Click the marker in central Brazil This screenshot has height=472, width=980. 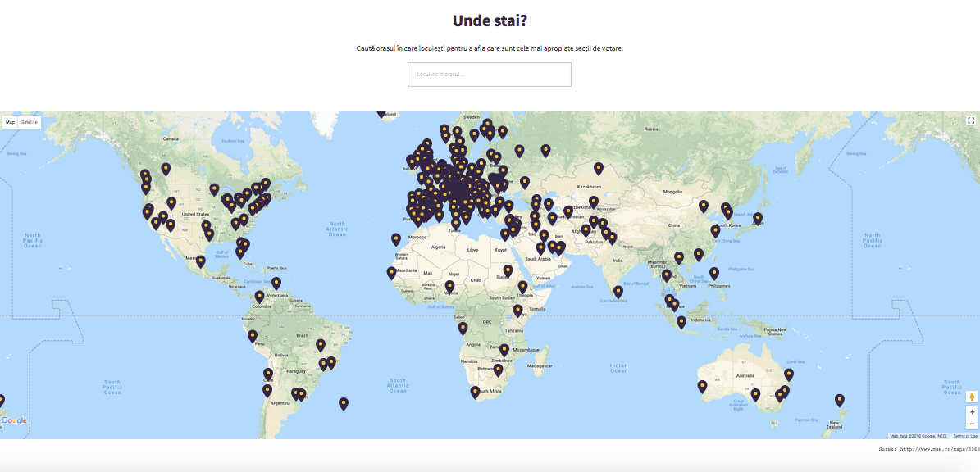321,345
